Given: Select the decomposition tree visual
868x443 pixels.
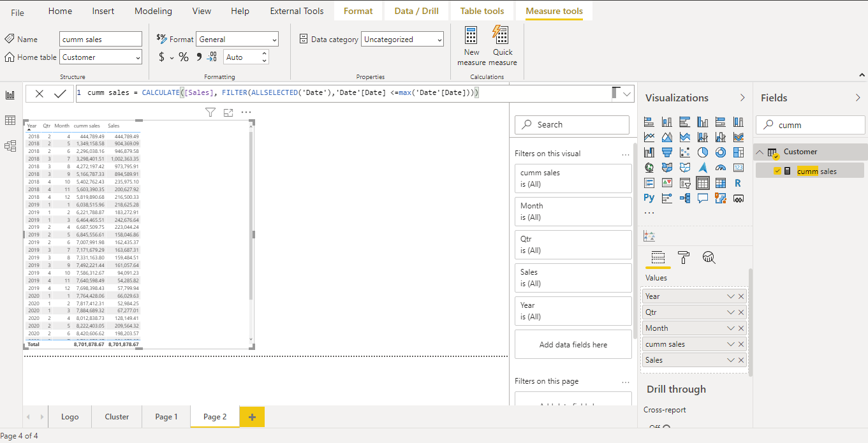Looking at the screenshot, I should pos(684,198).
